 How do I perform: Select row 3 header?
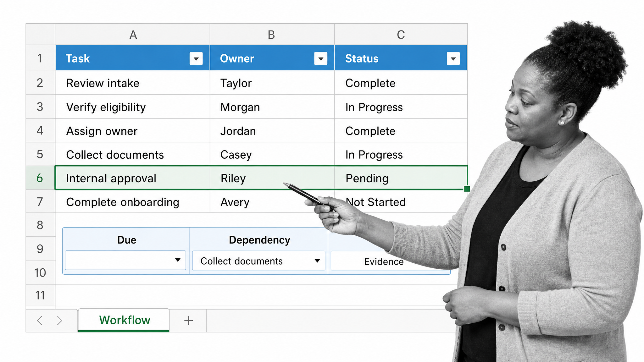point(40,107)
